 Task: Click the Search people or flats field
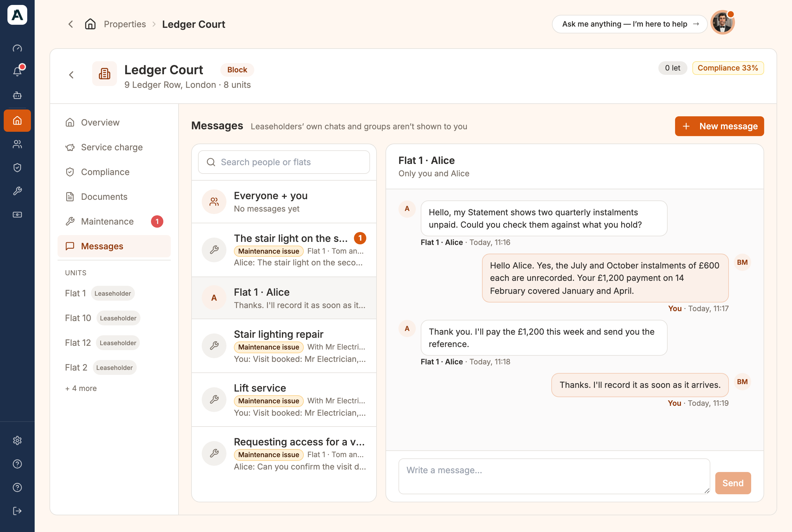284,162
